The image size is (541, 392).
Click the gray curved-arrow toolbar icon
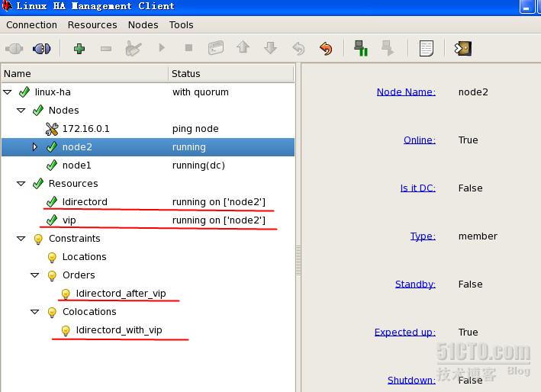[x=299, y=48]
